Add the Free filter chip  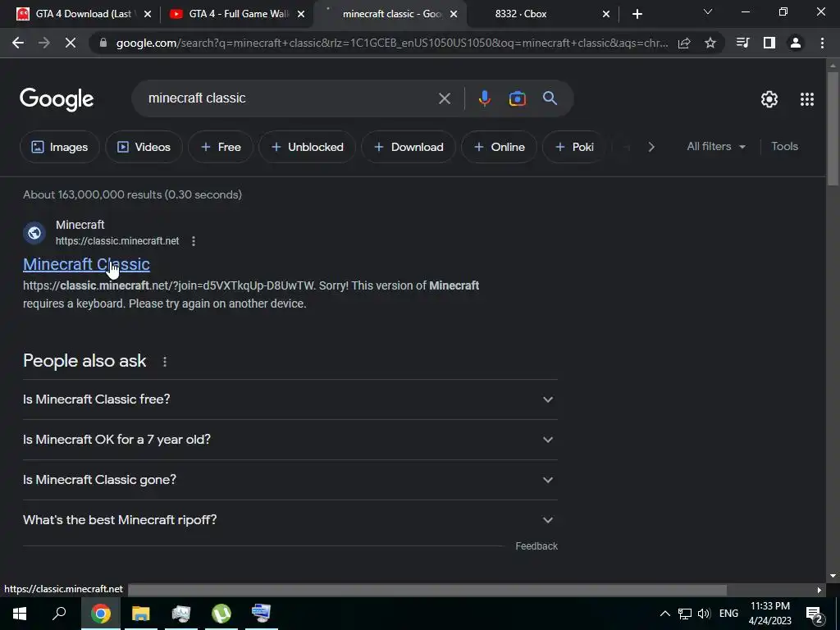[x=220, y=147]
